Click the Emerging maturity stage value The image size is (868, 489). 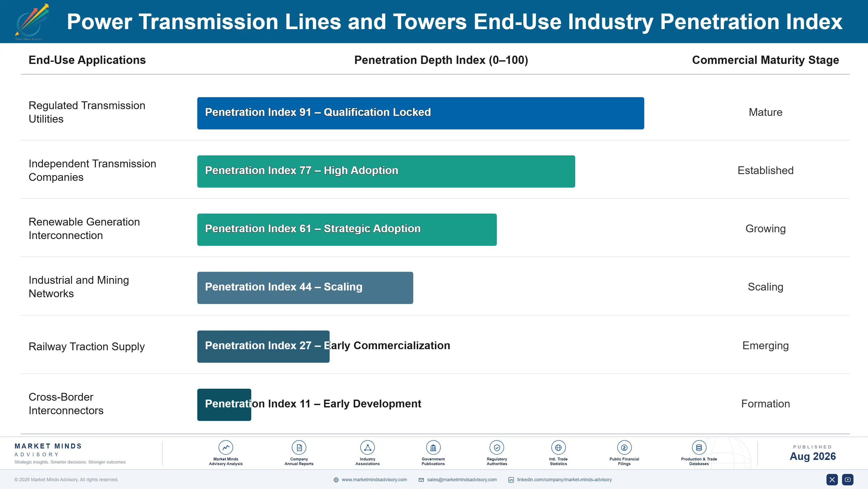click(x=765, y=346)
